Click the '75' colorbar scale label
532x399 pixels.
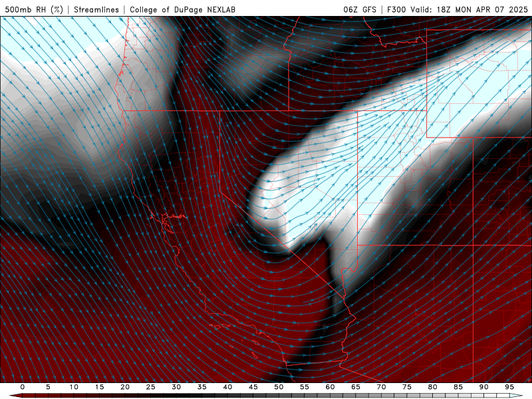click(407, 387)
